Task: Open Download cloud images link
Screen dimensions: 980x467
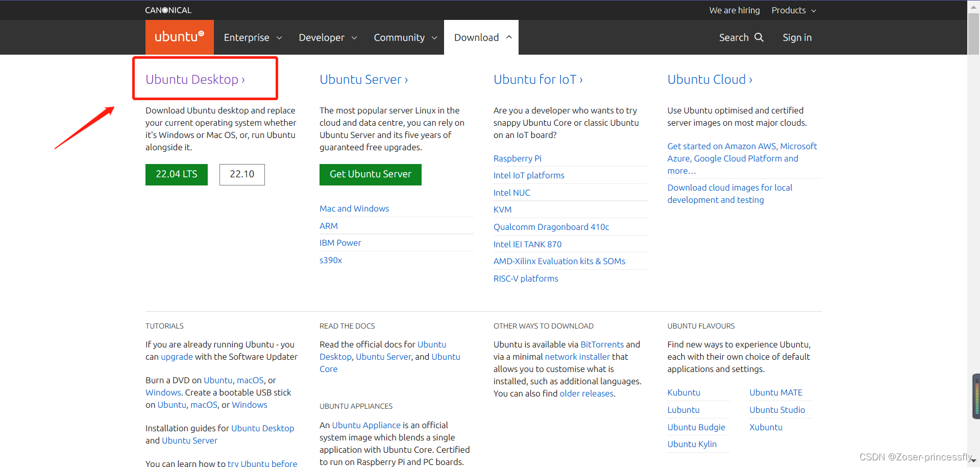Action: pyautogui.click(x=730, y=194)
